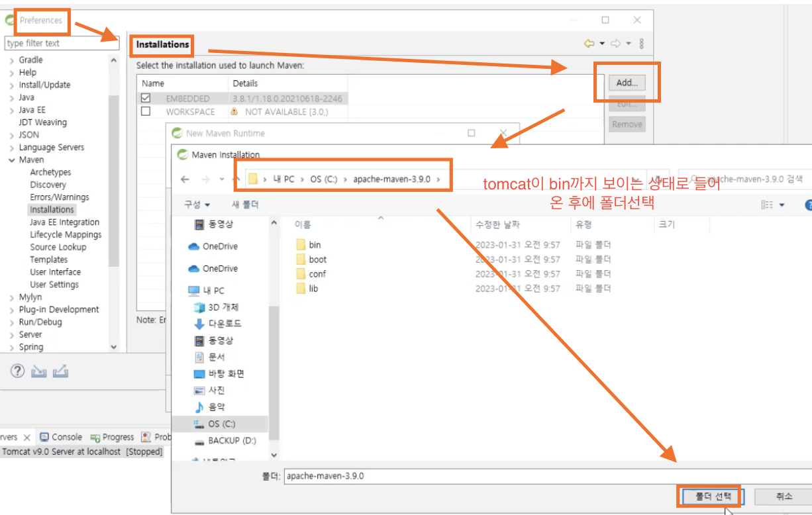Check the WORKSPACE Maven installation checkbox
812x515 pixels.
coord(146,111)
